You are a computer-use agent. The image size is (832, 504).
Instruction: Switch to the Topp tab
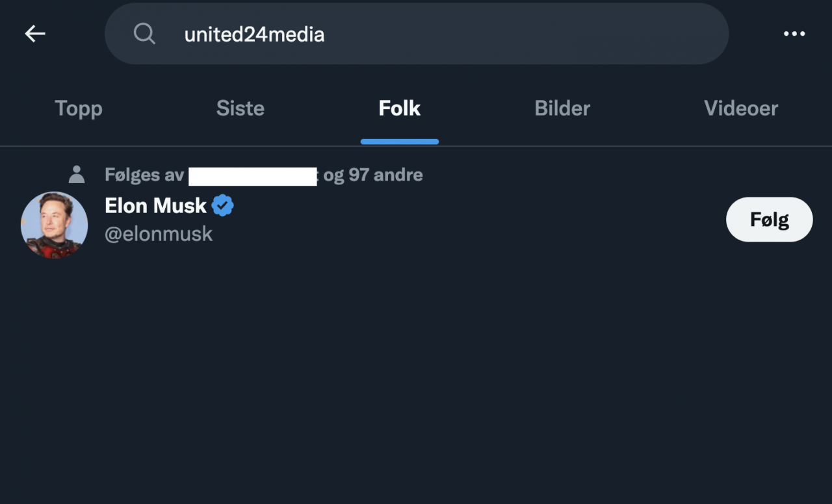(79, 108)
